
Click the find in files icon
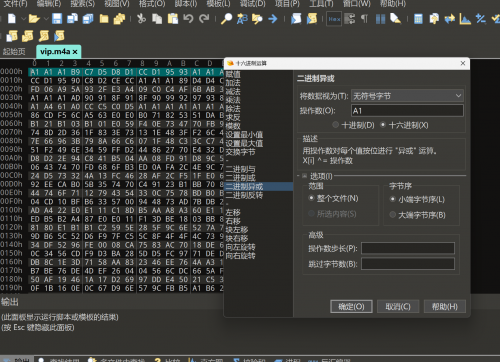tap(257, 19)
